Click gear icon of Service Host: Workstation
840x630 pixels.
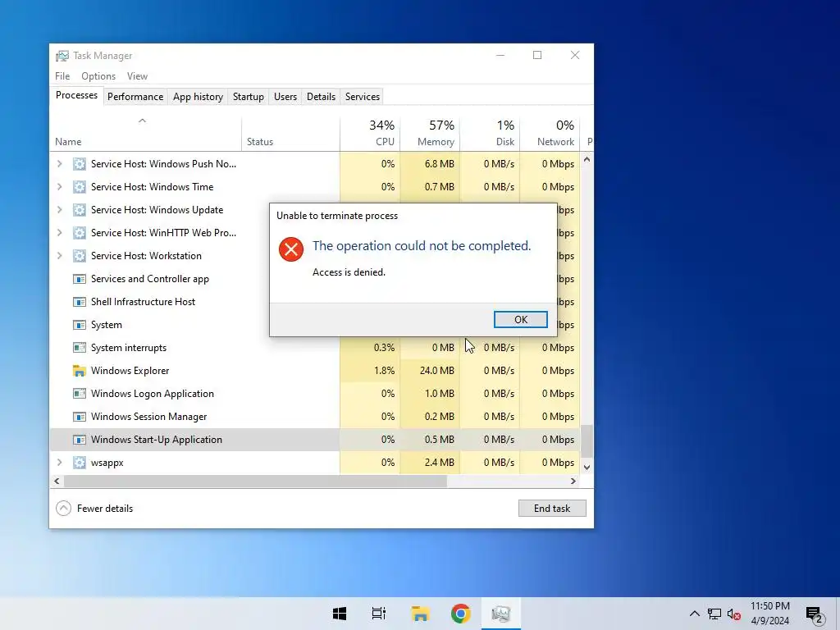80,256
